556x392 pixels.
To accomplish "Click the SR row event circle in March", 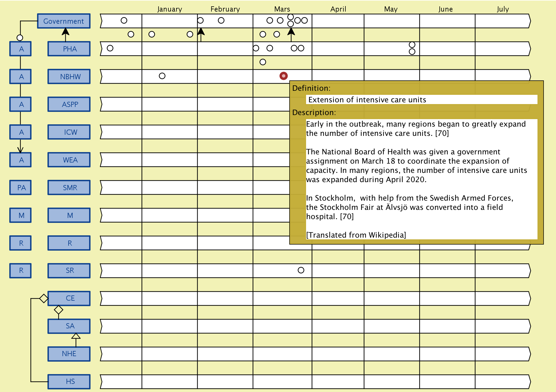I will click(x=301, y=270).
